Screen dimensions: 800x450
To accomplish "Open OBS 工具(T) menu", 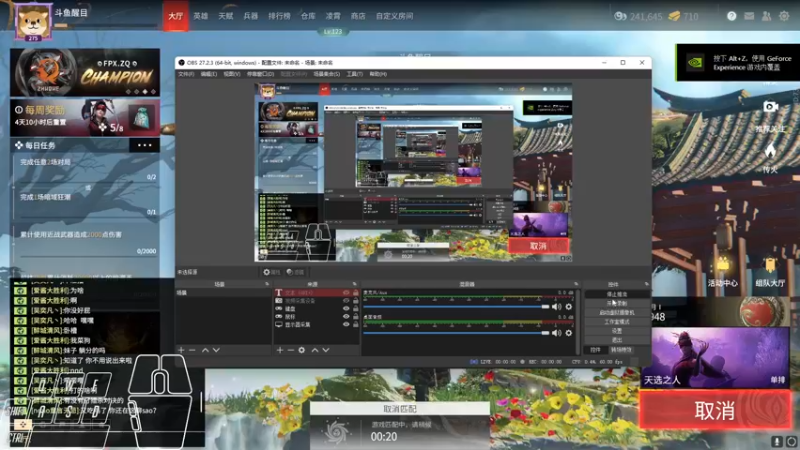I will pos(355,74).
